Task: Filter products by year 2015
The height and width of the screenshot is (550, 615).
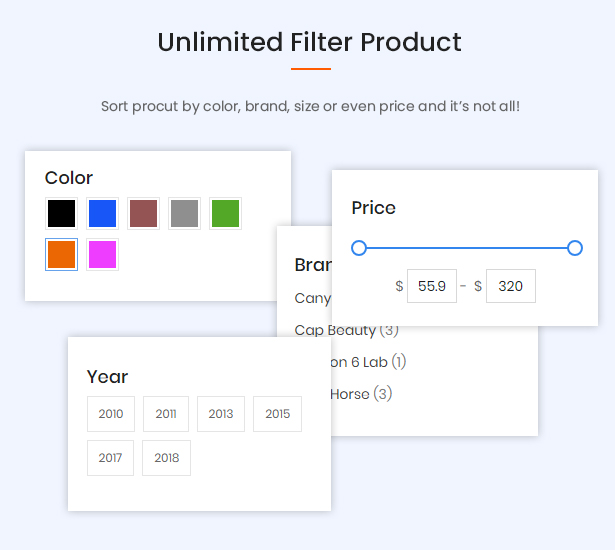Action: [x=277, y=414]
